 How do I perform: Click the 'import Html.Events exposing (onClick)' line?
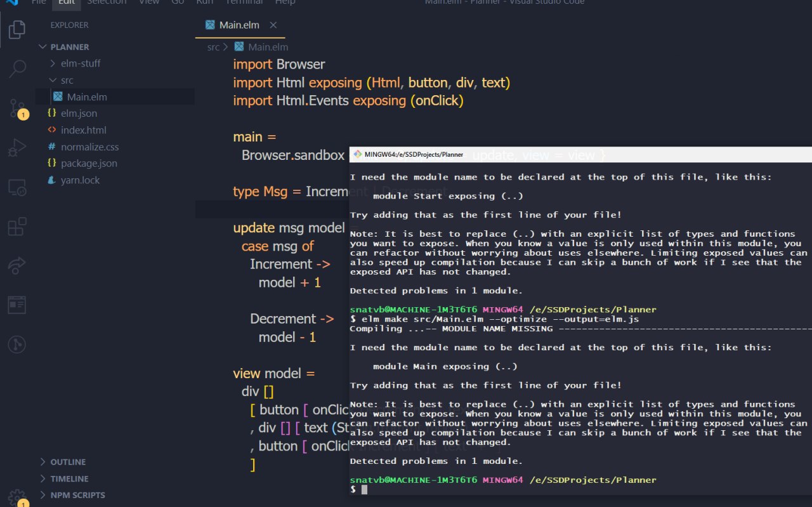[x=348, y=100]
